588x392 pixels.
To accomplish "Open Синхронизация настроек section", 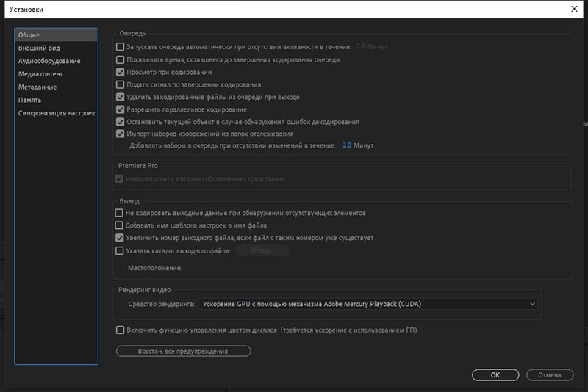I will point(57,113).
